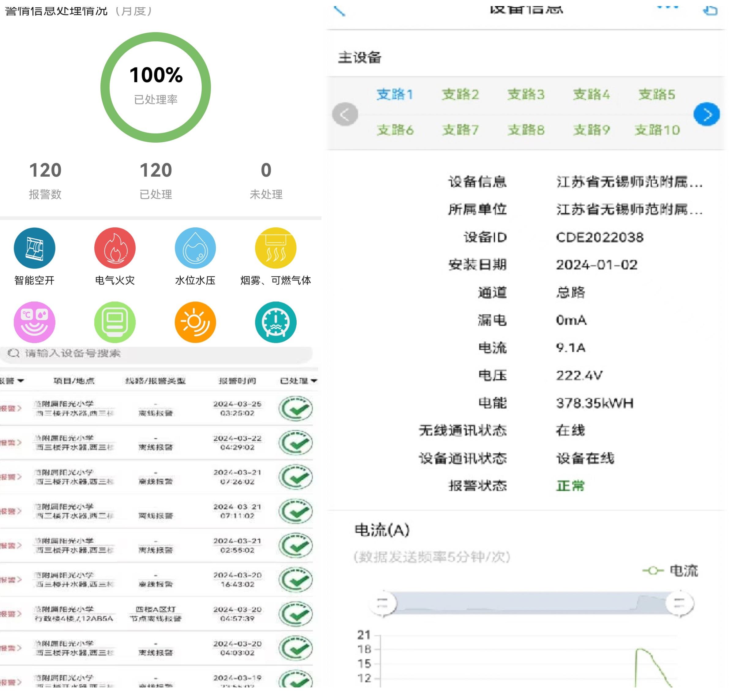Tap the green meter device icon
This screenshot has width=732, height=700.
[x=114, y=322]
